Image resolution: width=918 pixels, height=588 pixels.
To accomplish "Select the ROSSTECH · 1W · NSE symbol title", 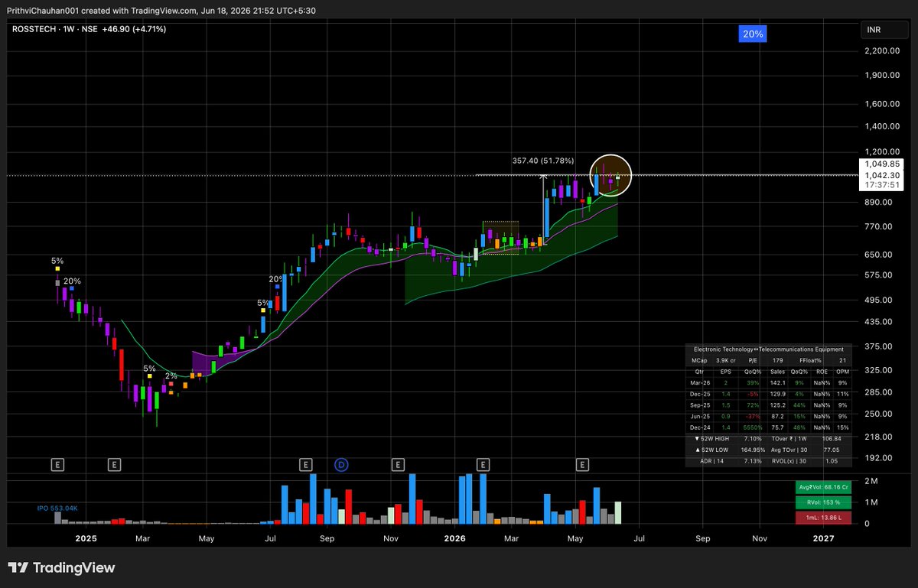I will (x=53, y=29).
